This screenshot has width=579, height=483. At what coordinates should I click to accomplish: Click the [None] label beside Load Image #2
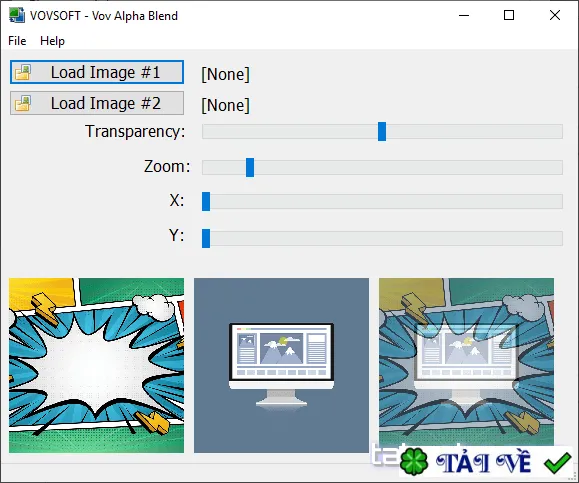pyautogui.click(x=225, y=105)
